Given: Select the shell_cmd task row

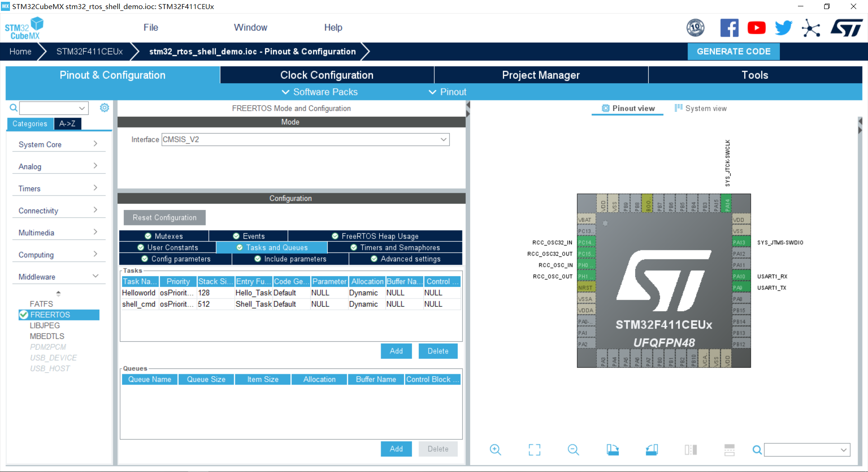Looking at the screenshot, I should pyautogui.click(x=291, y=304).
